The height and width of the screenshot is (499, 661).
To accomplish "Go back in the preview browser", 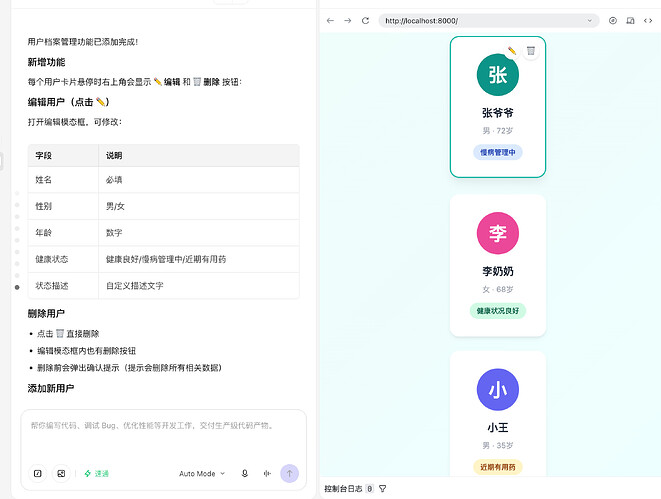I will (x=330, y=21).
